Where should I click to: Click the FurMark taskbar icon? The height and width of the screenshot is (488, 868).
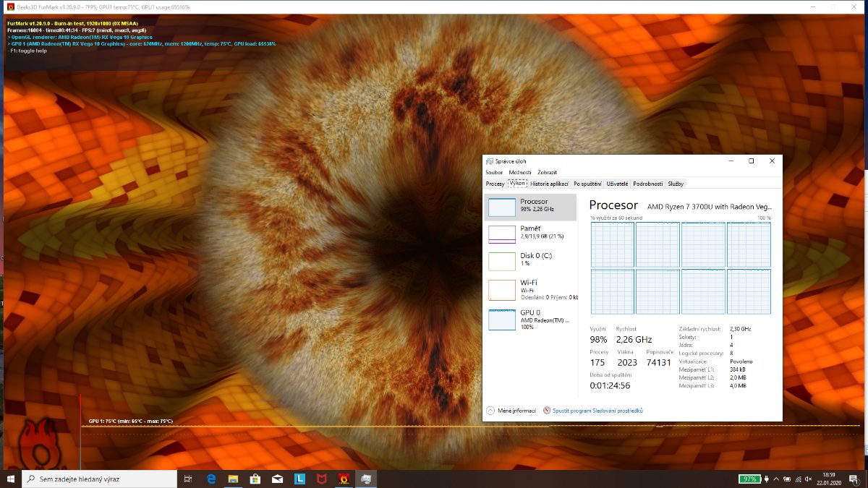tap(344, 479)
